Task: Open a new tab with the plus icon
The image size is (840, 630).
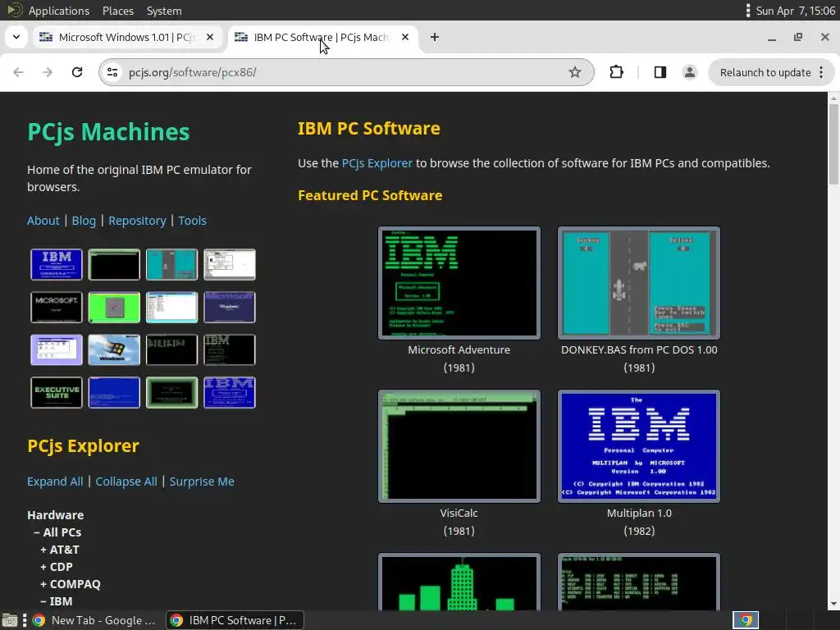Action: [x=435, y=37]
